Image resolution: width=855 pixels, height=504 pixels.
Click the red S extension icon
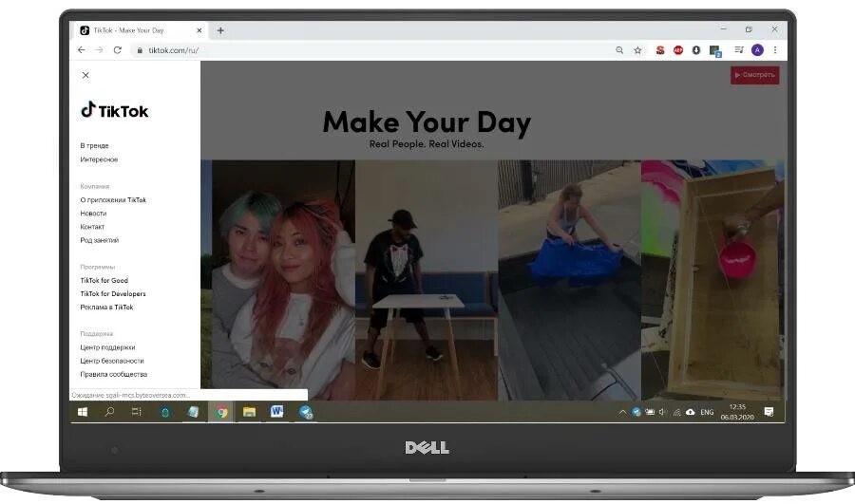pyautogui.click(x=660, y=50)
